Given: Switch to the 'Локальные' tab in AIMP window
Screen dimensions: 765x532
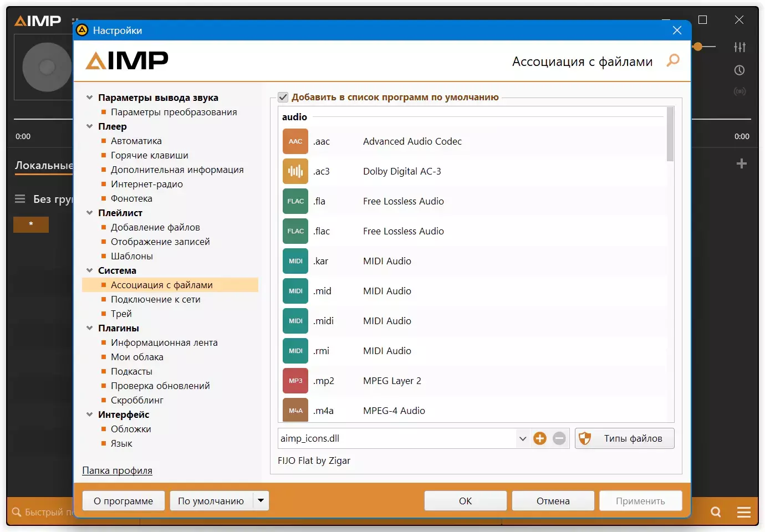Looking at the screenshot, I should tap(43, 166).
